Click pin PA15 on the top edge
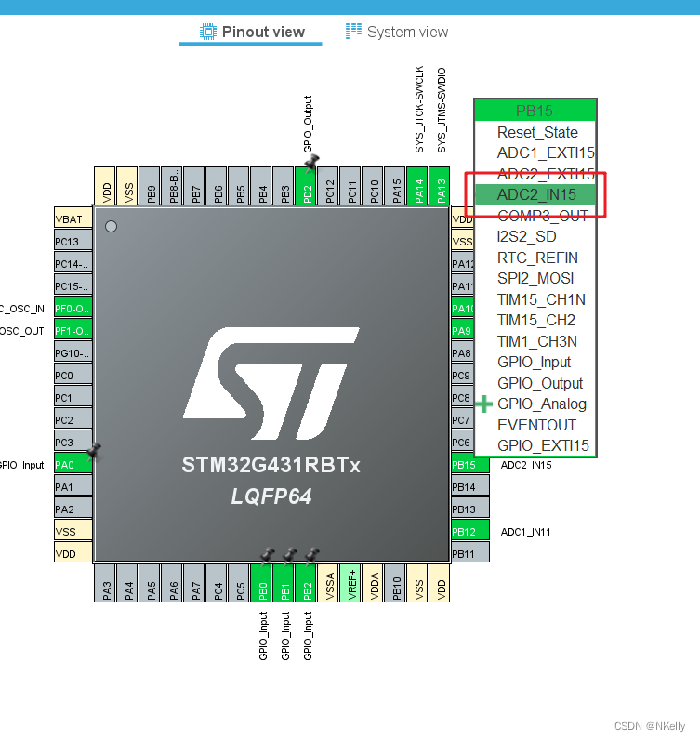Image resolution: width=700 pixels, height=741 pixels. point(395,186)
